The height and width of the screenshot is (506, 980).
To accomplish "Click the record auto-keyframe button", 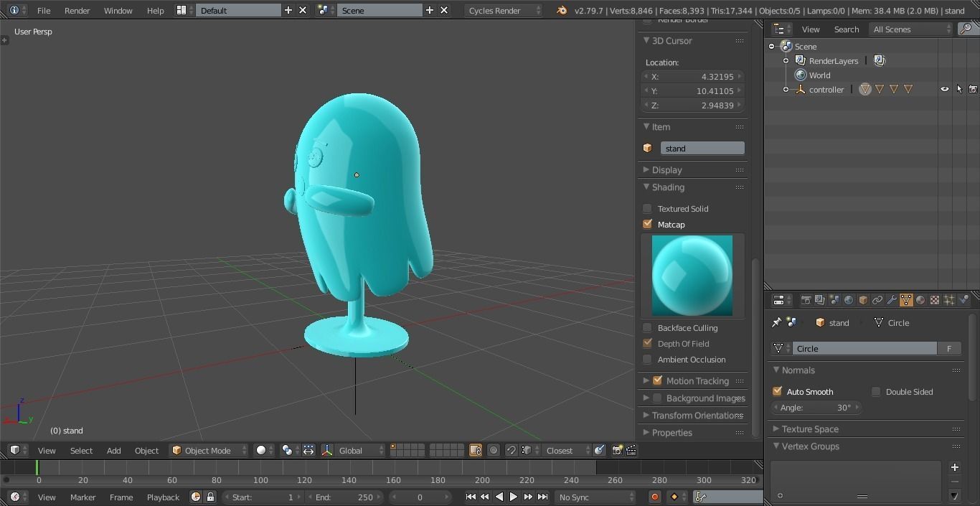I will pyautogui.click(x=654, y=497).
